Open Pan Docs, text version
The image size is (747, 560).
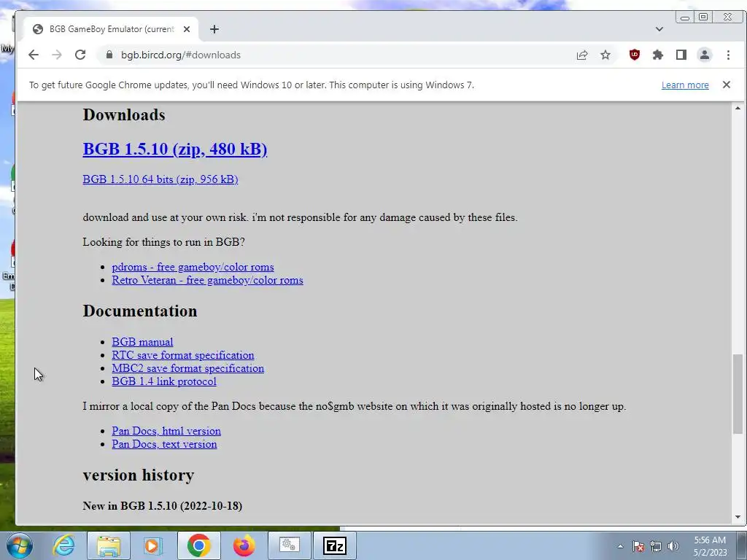pyautogui.click(x=164, y=444)
